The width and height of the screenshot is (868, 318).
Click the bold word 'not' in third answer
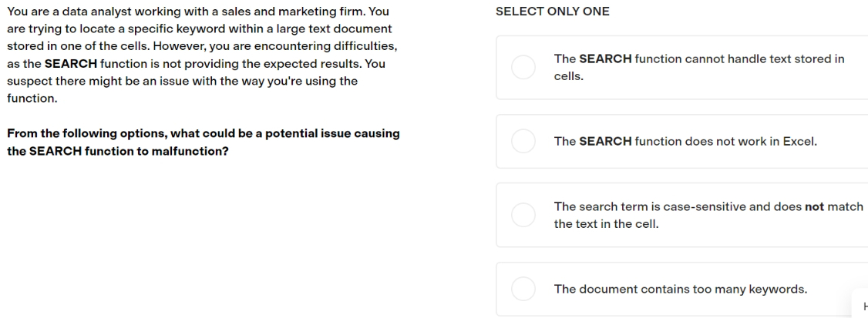click(x=814, y=207)
